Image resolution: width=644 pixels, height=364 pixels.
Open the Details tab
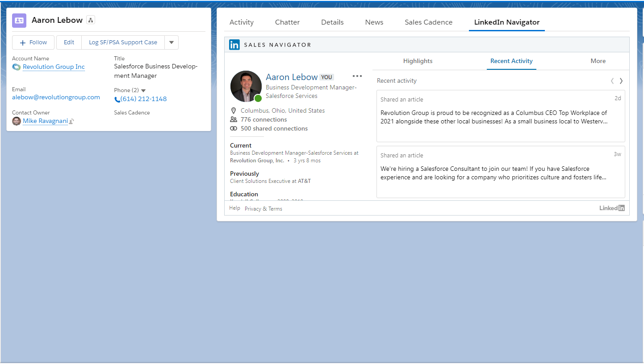click(x=332, y=22)
